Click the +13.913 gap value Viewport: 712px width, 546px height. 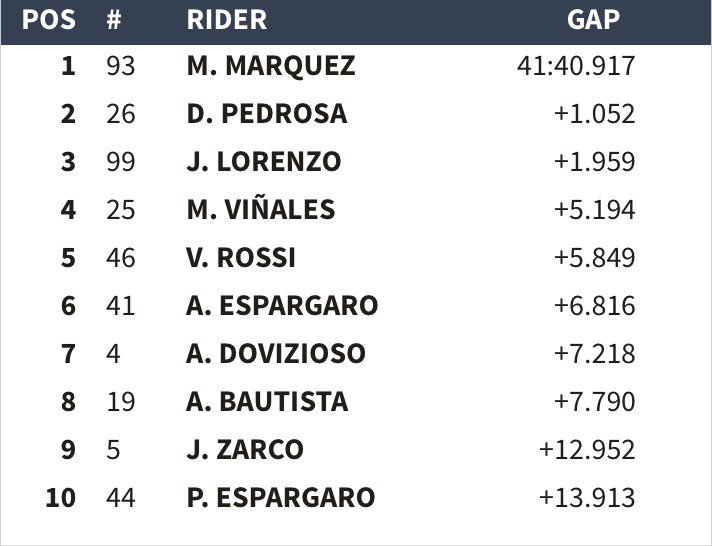(x=587, y=497)
